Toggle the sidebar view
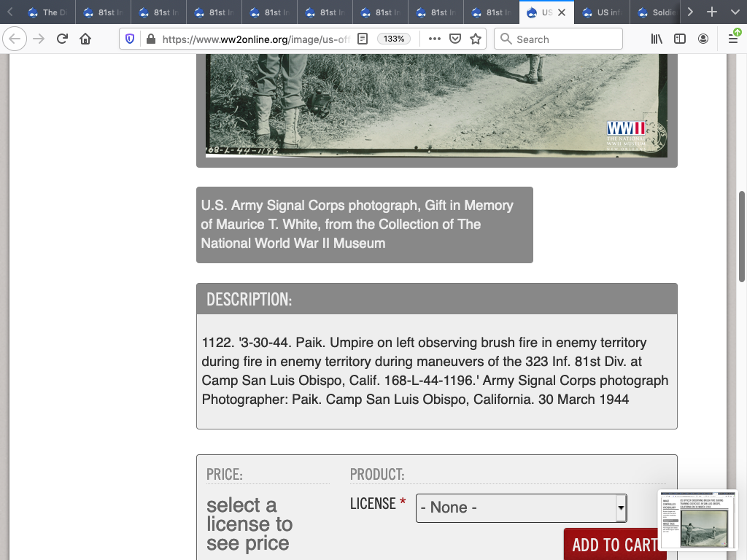 tap(680, 39)
